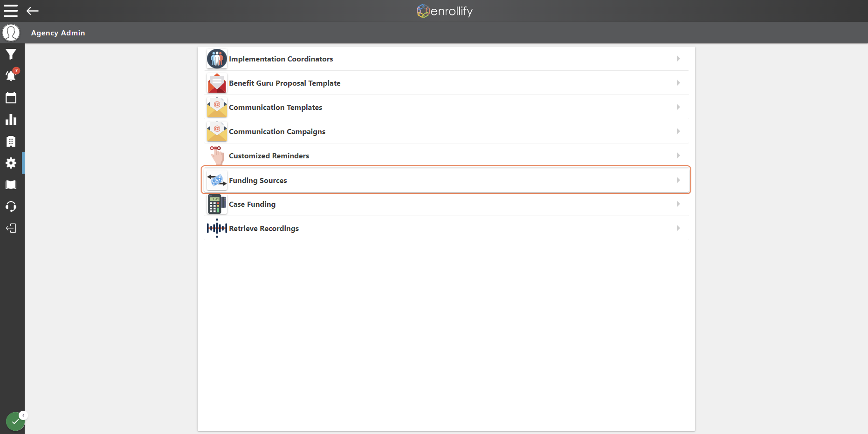This screenshot has height=434, width=868.
Task: Expand Retrieve Recordings row arrow
Action: [678, 228]
